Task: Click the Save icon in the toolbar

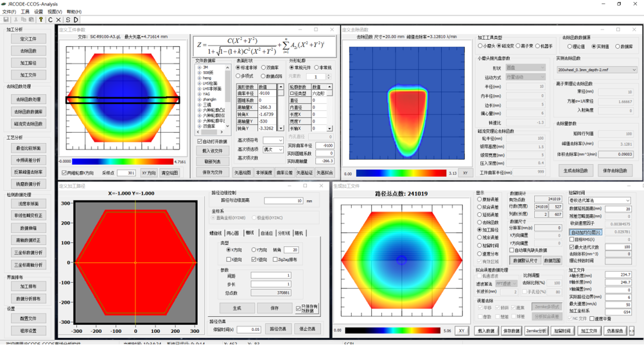Action: (5, 20)
